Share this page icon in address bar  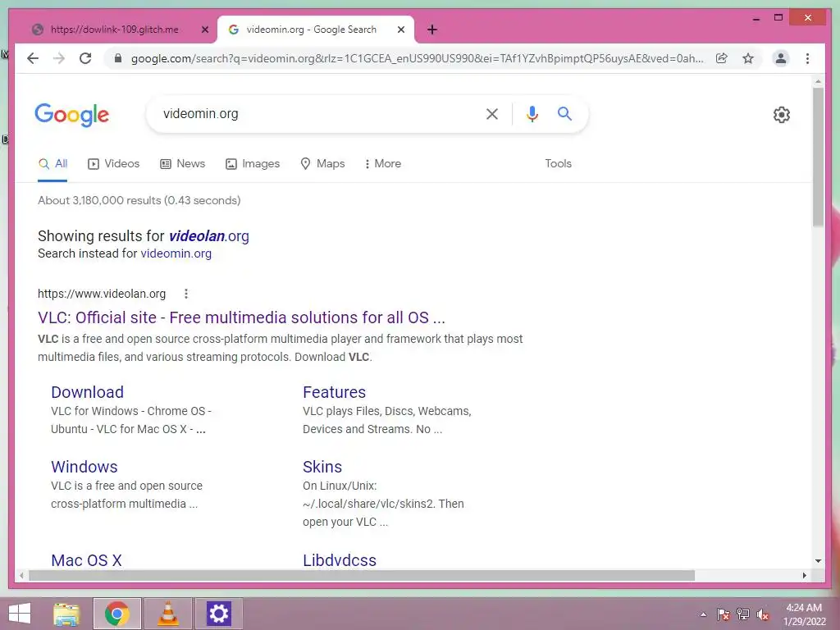(x=722, y=58)
